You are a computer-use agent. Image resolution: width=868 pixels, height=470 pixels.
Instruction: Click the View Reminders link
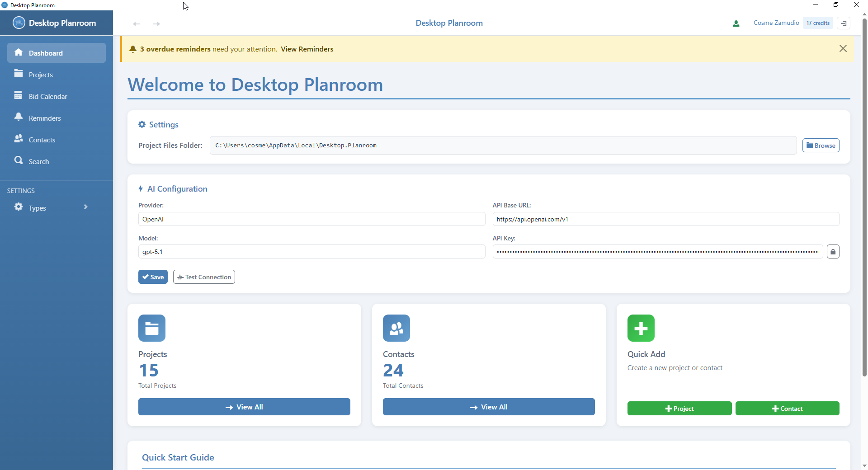[307, 49]
